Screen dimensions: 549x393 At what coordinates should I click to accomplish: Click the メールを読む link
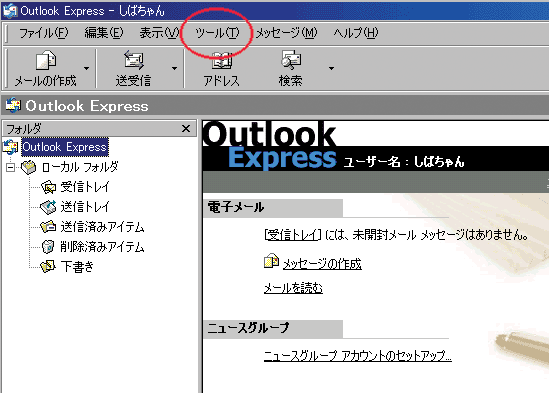[x=293, y=288]
